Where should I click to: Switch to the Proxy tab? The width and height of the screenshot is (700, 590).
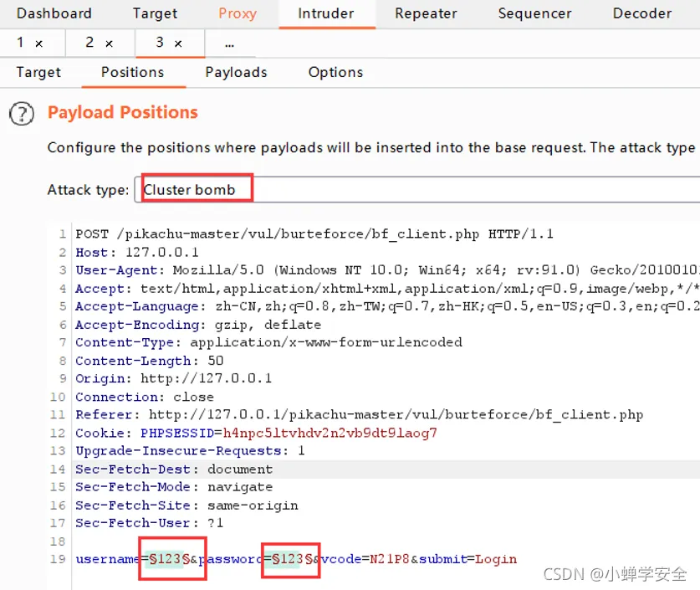[238, 13]
